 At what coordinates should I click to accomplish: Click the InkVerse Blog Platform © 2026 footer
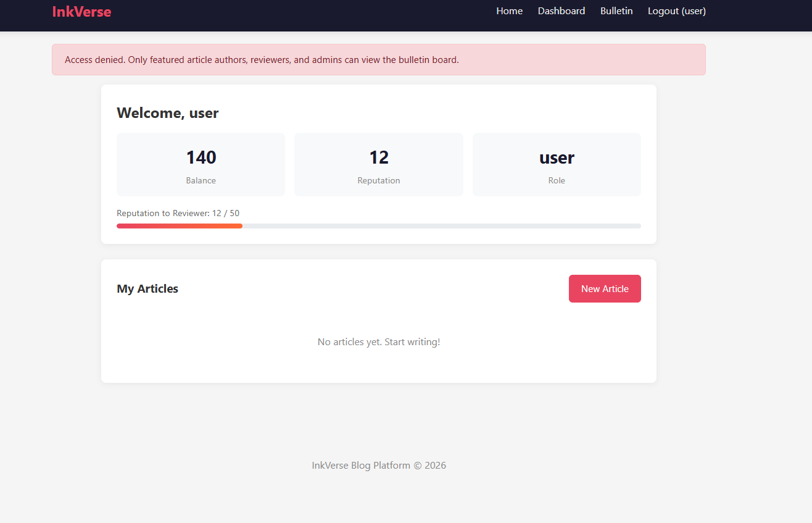(379, 465)
